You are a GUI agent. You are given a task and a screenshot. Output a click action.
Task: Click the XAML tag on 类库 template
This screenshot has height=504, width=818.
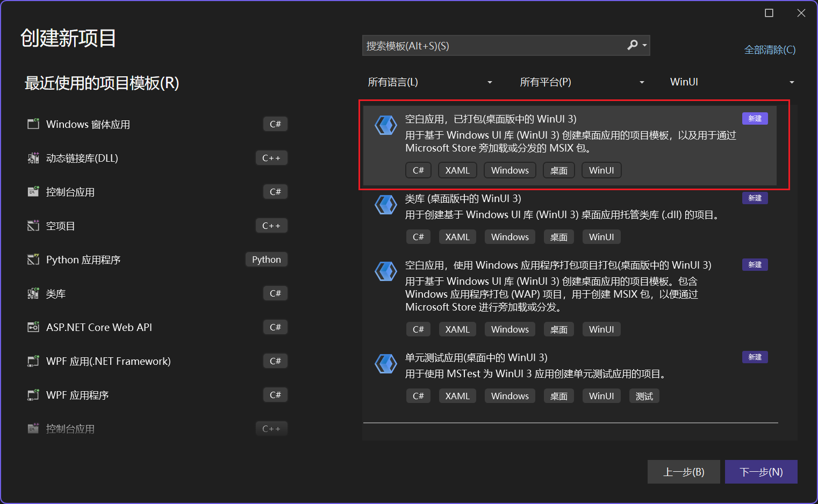click(457, 237)
